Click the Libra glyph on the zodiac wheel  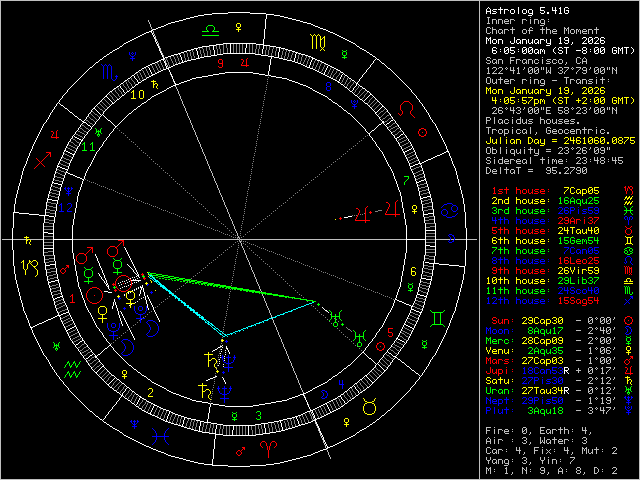(210, 30)
